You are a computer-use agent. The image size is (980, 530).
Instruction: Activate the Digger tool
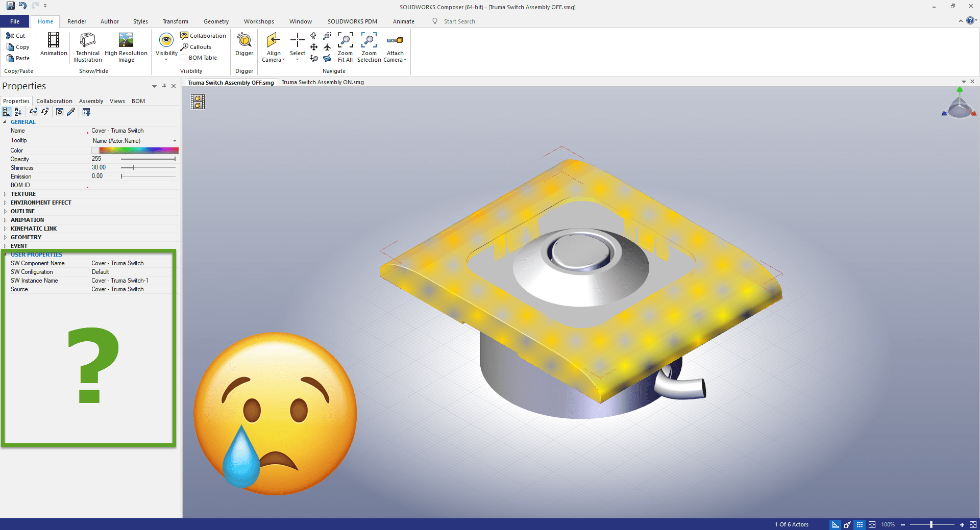(244, 44)
